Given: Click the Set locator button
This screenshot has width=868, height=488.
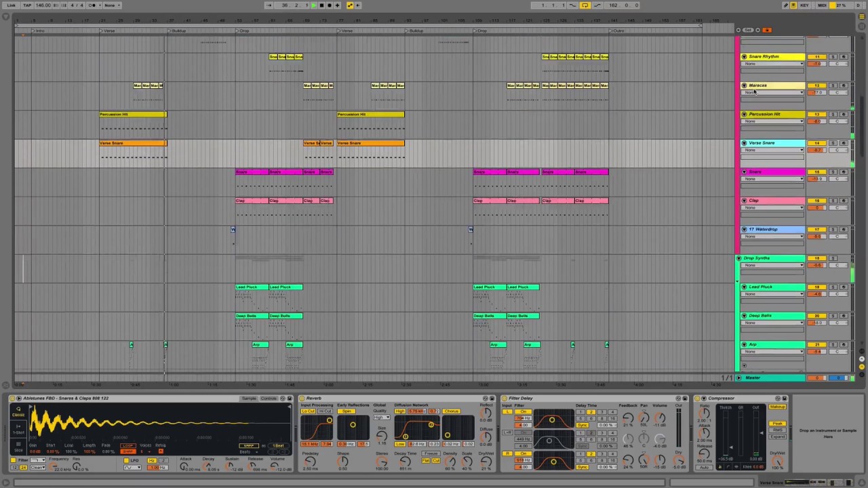Looking at the screenshot, I should pos(747,30).
